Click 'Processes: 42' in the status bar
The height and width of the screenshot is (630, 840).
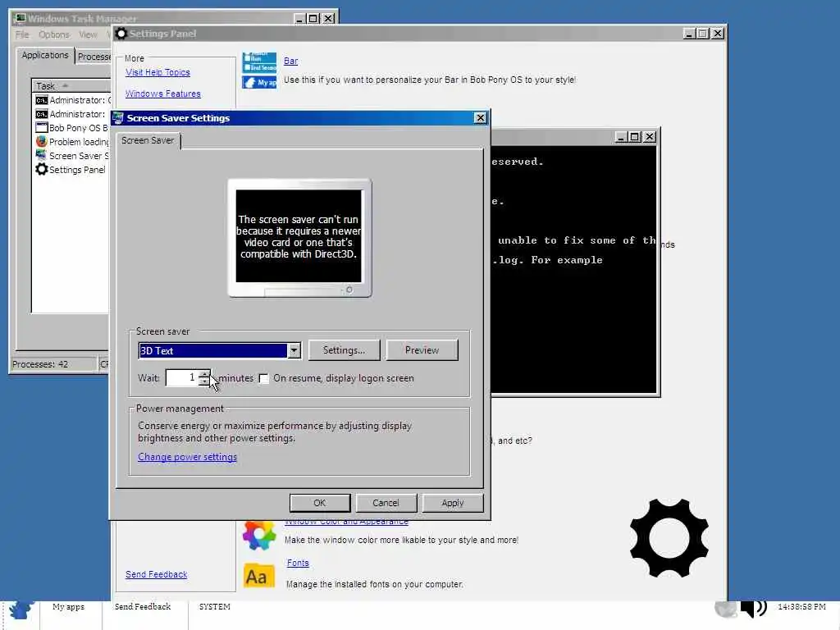pos(40,364)
